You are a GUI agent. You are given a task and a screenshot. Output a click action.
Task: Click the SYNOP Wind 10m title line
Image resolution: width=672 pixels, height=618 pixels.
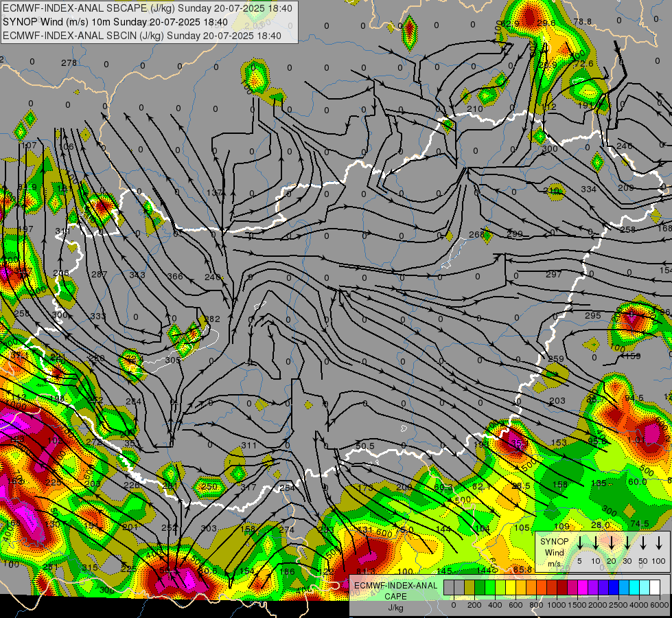(115, 22)
